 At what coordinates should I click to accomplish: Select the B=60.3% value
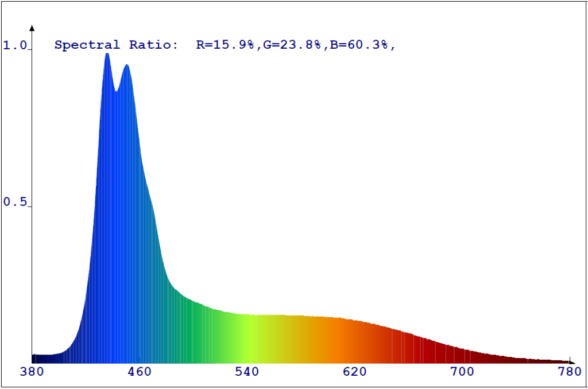click(x=359, y=45)
